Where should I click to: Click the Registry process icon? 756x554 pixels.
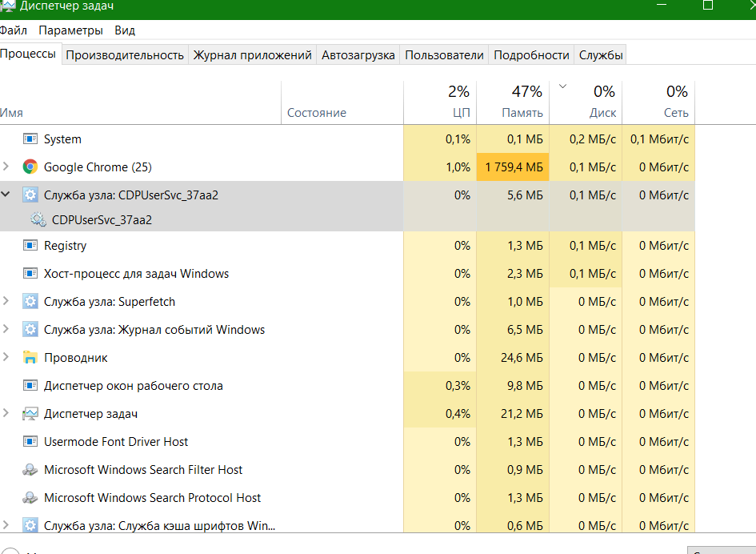point(30,246)
